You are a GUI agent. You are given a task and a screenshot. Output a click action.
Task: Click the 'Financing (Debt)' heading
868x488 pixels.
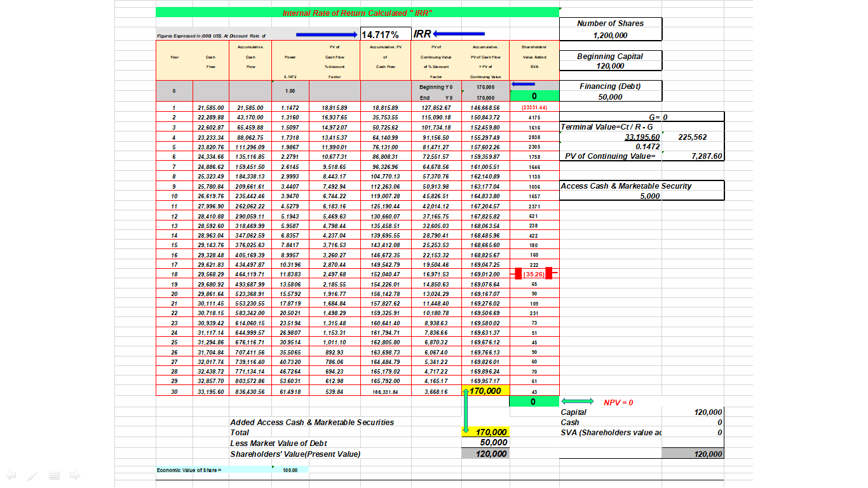tap(610, 86)
